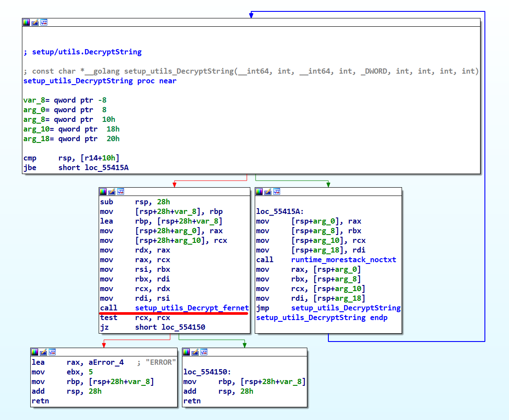This screenshot has width=509, height=420.
Task: Click the setup_utils_DecryptString proc near label
Action: pyautogui.click(x=78, y=81)
